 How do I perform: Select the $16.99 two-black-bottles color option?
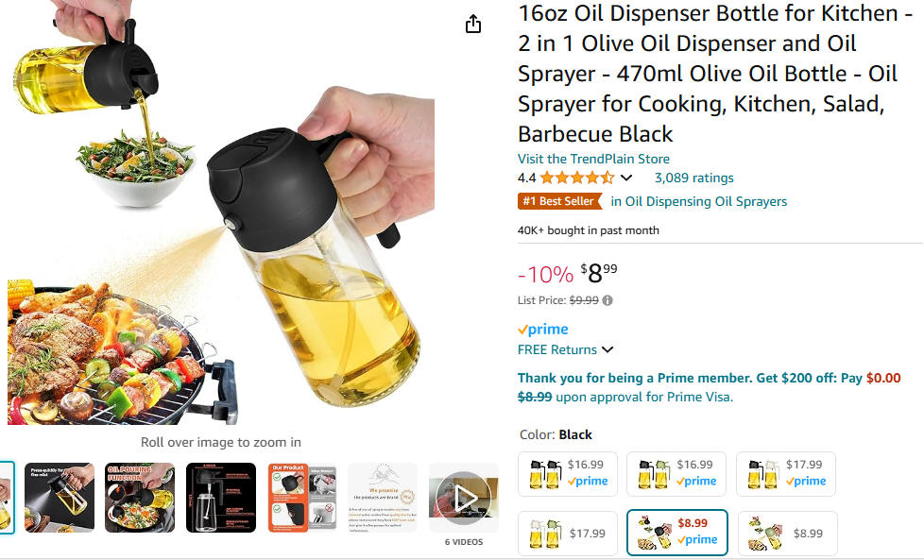tap(568, 474)
